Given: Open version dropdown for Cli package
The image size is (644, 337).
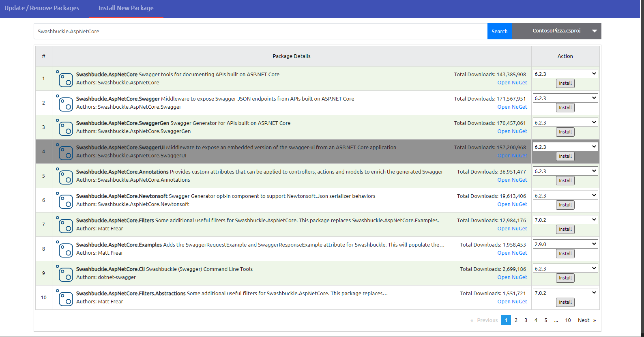Looking at the screenshot, I should (565, 268).
